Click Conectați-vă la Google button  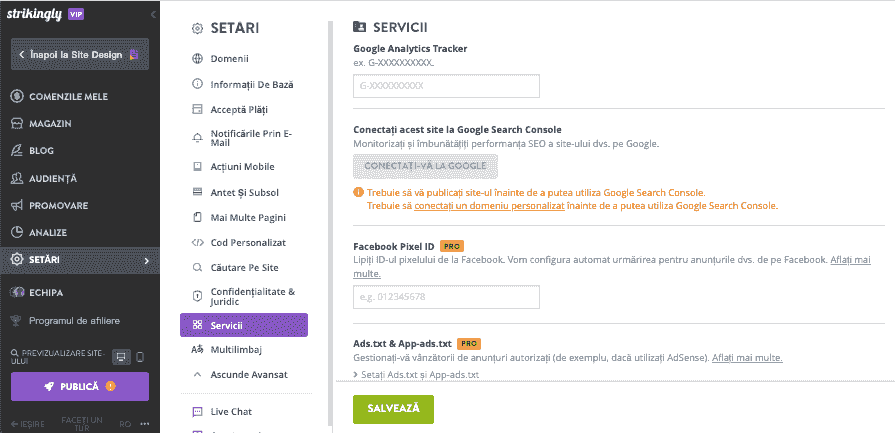click(425, 166)
